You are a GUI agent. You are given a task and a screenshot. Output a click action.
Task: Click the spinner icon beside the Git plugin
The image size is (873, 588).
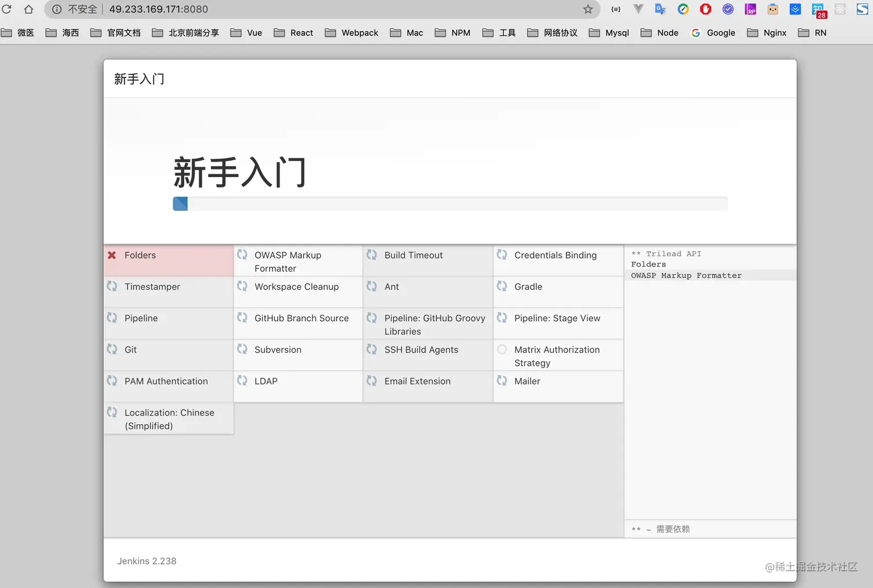[112, 349]
